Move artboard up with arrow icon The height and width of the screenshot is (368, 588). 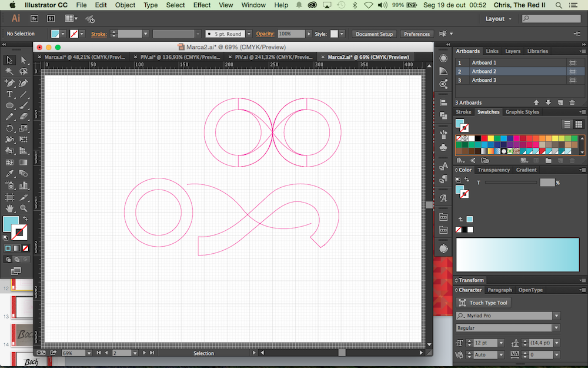point(536,102)
